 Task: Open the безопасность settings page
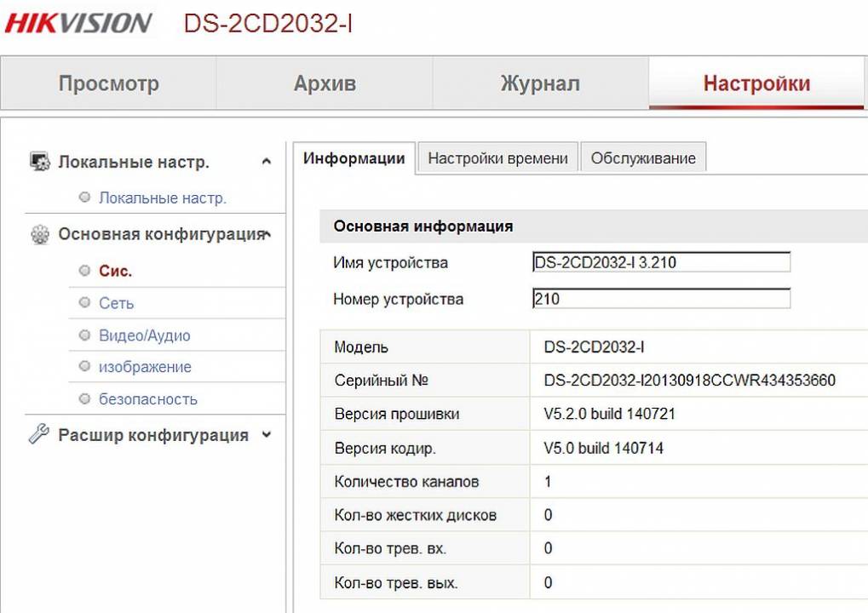148,399
